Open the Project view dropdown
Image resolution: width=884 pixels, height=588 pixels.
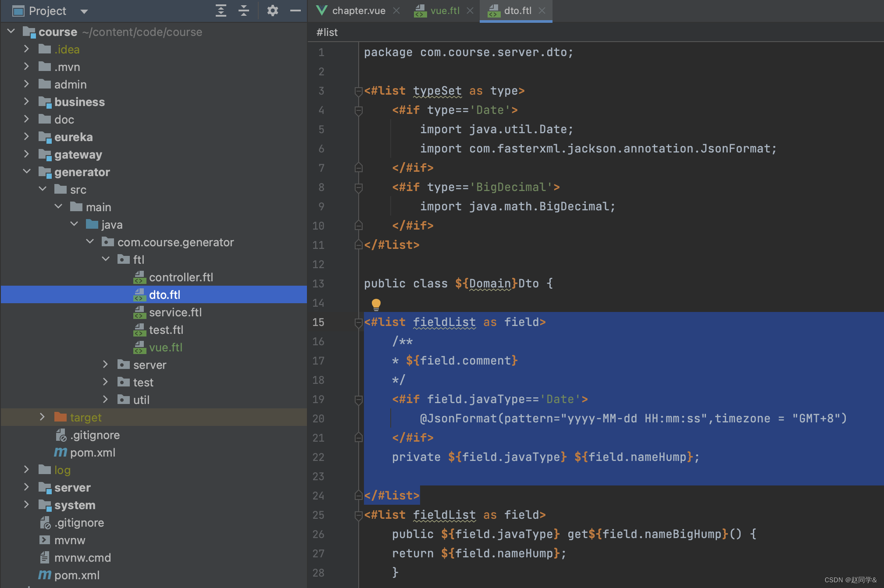pos(84,11)
